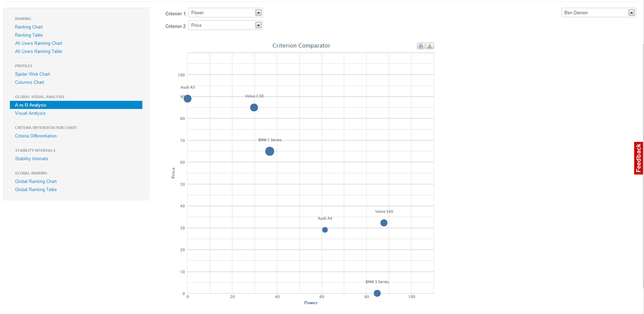644x314 pixels.
Task: Open the Ranking Chart view
Action: (x=29, y=27)
